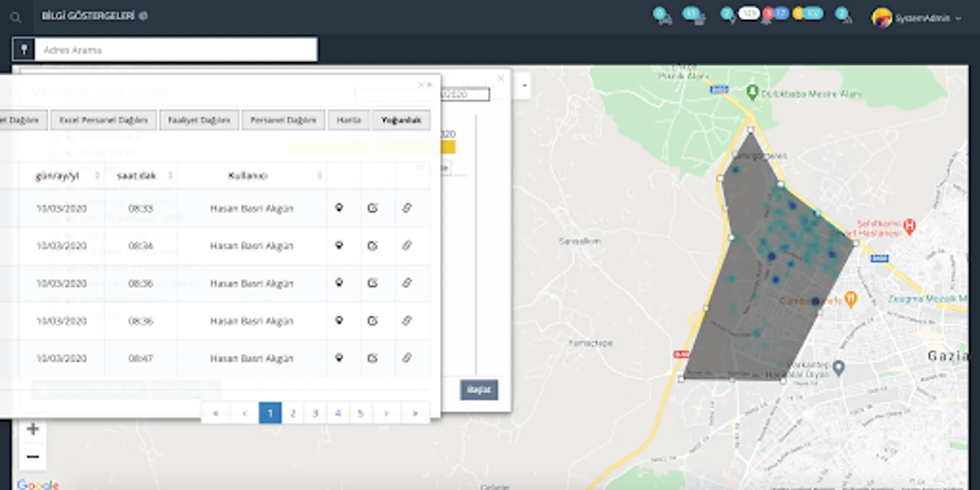Click map pin icon beside address search
The image size is (980, 490).
coord(24,50)
